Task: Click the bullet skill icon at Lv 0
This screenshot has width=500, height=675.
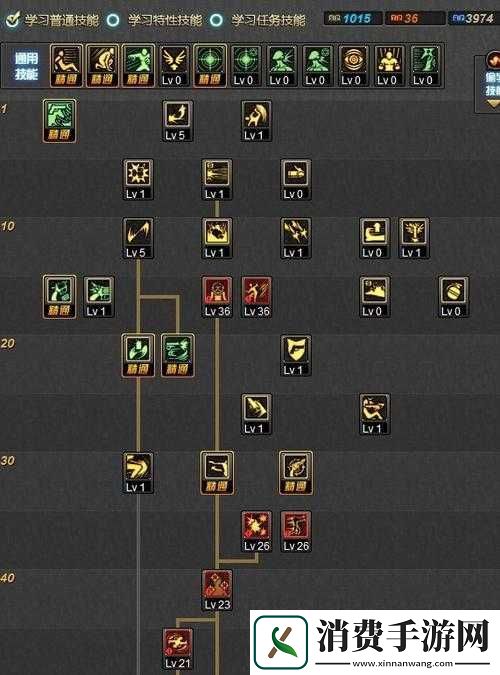Action: coord(295,179)
